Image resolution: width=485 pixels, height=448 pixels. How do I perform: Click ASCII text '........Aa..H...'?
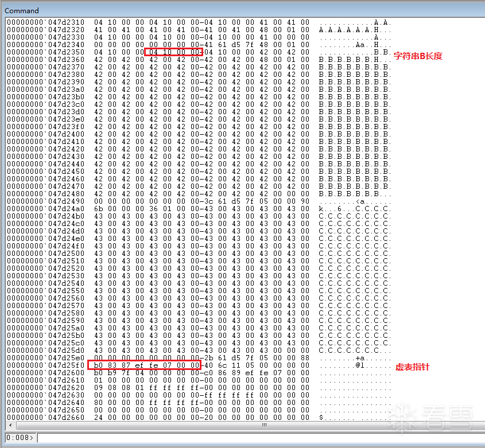click(x=355, y=45)
